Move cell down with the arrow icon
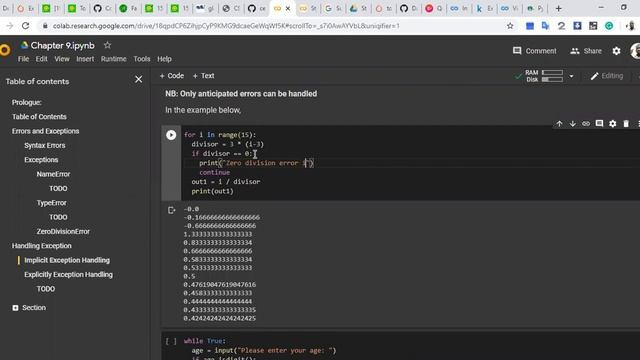The width and height of the screenshot is (640, 360). coord(573,124)
